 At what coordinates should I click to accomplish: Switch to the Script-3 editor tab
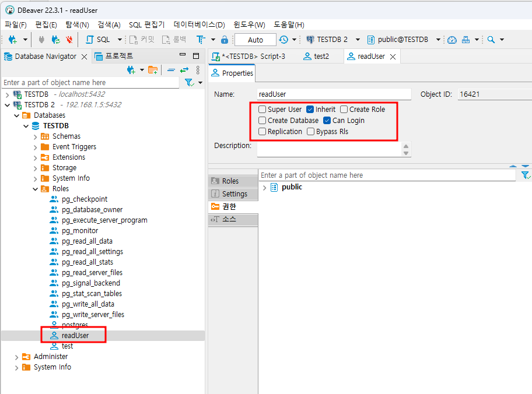[249, 57]
